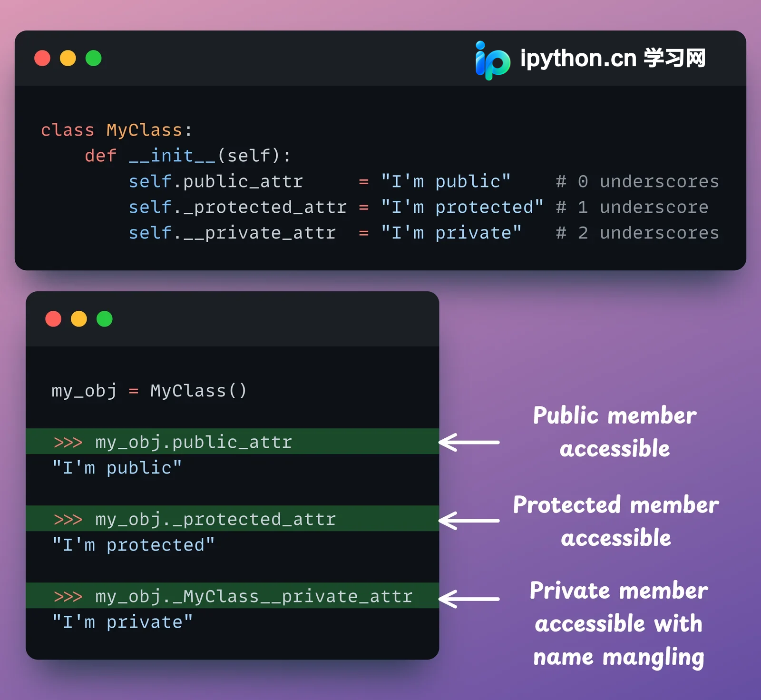Screen dimensions: 761x700
Task: Click the highlighted 'my_obj._MyClass__private_attr' line
Action: pos(232,596)
